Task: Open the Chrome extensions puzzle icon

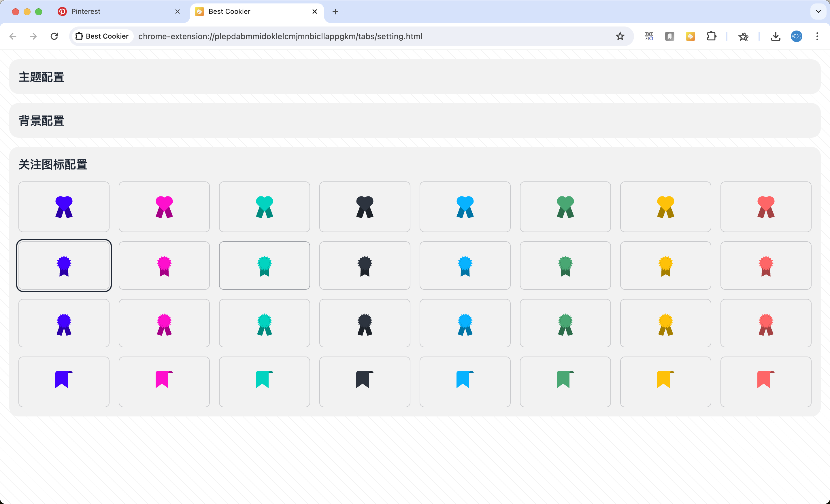Action: tap(711, 36)
